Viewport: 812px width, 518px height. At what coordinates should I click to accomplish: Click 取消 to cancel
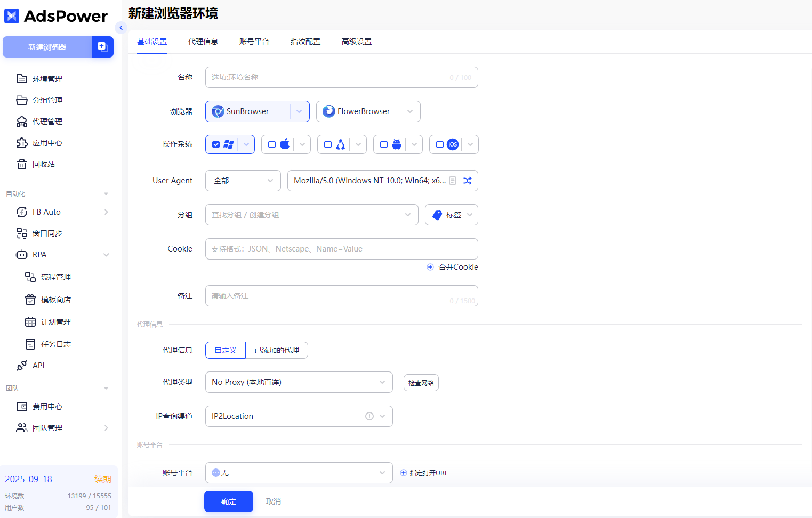point(274,501)
